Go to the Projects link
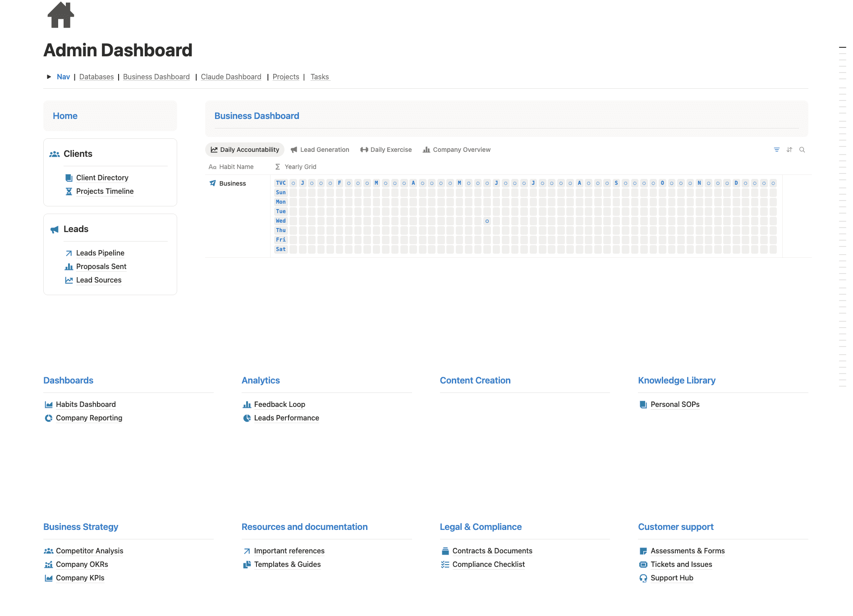The width and height of the screenshot is (853, 616). [286, 77]
